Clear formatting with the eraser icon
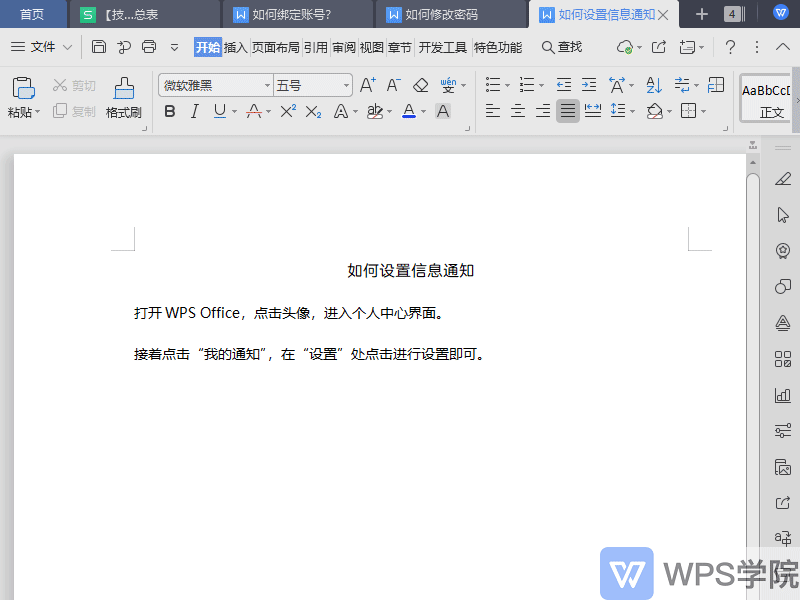Screen dimensions: 800x600 [x=420, y=85]
